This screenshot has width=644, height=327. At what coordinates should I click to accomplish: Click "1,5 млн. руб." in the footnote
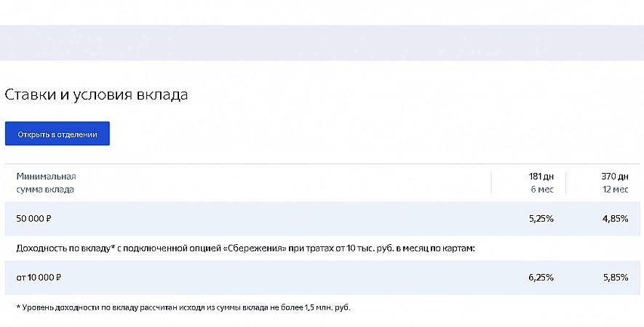pos(325,308)
